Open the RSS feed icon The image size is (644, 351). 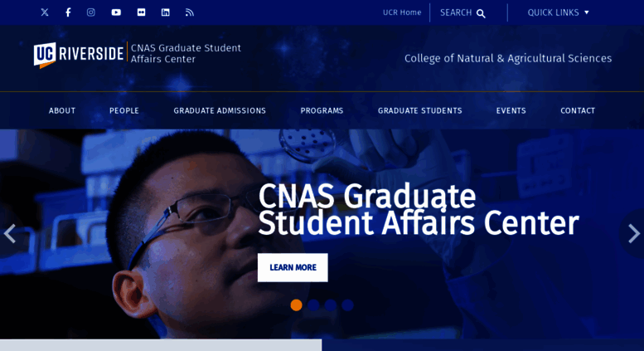pyautogui.click(x=189, y=12)
